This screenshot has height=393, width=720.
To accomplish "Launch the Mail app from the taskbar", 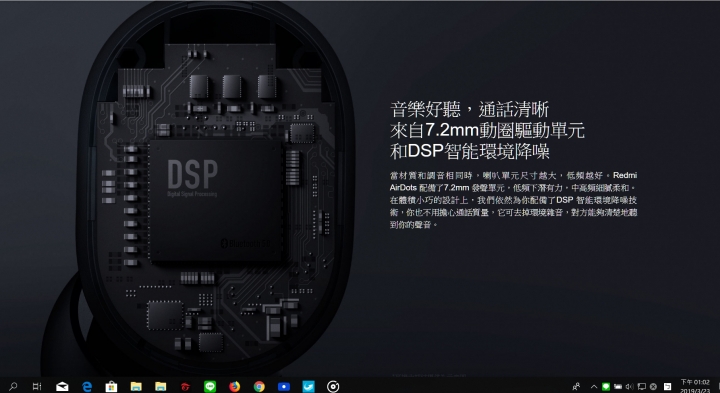I will pyautogui.click(x=62, y=387).
